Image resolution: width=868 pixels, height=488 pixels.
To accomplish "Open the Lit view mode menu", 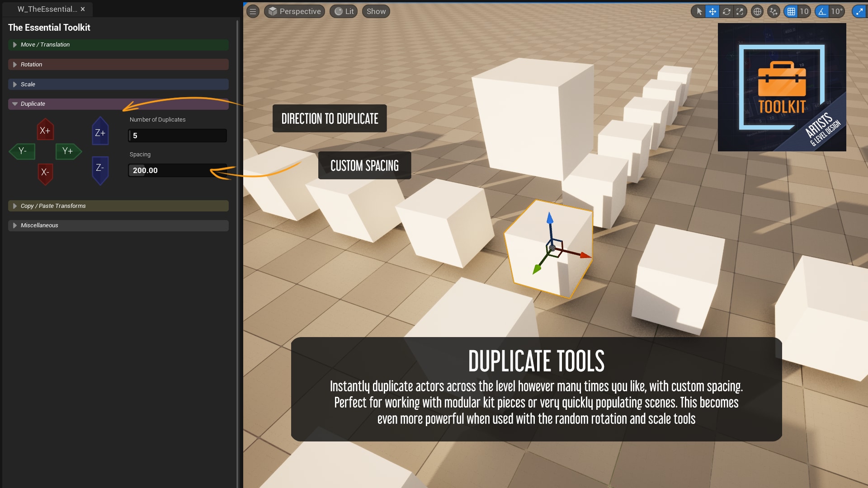I will (344, 12).
